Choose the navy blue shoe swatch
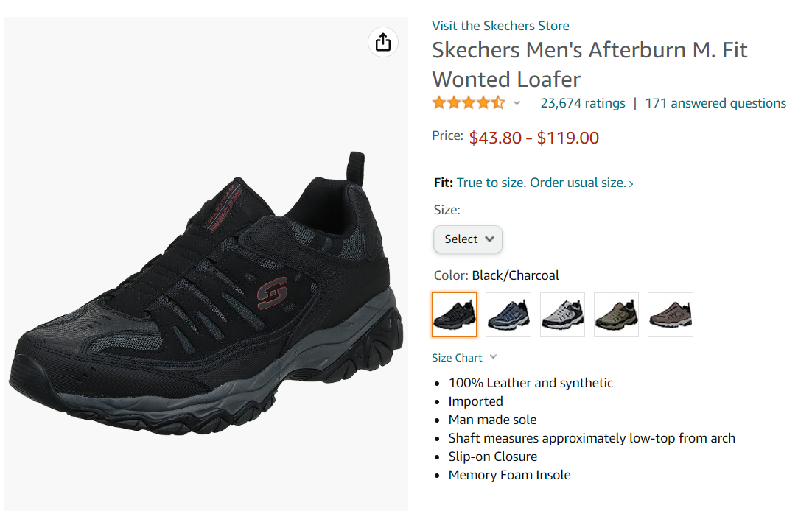 pyautogui.click(x=508, y=315)
